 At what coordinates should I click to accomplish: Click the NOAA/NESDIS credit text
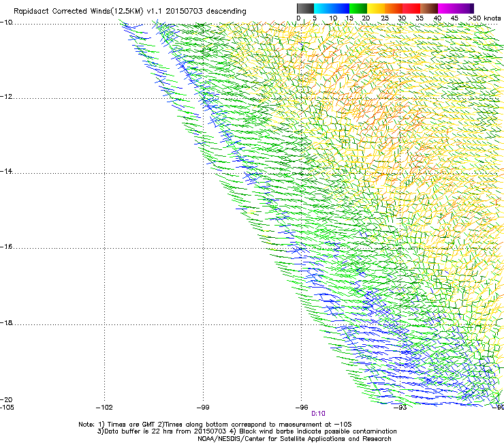pos(294,439)
